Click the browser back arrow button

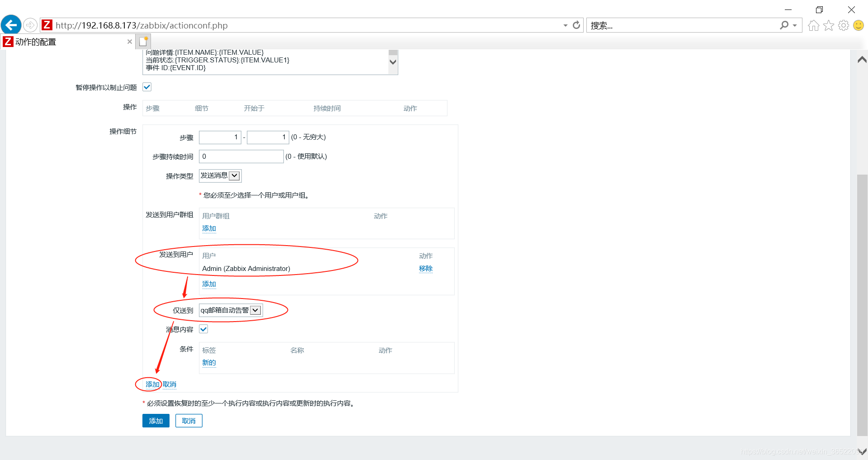[x=11, y=25]
